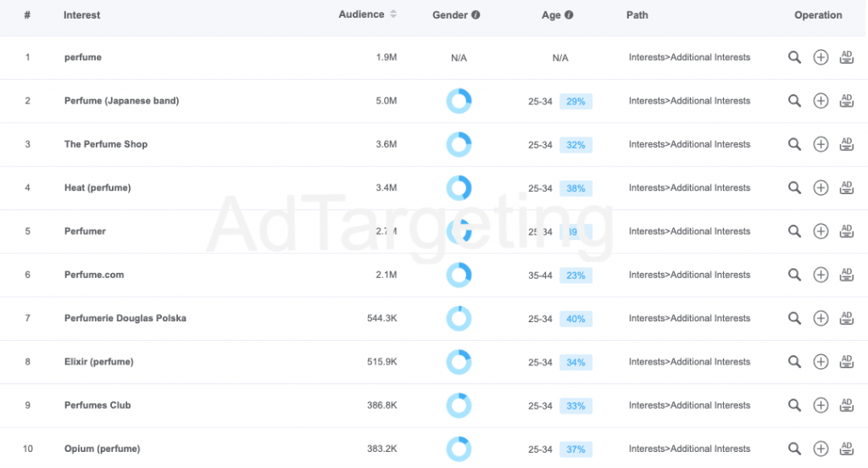Click the Path column header
Viewport: 868px width, 468px height.
[637, 15]
